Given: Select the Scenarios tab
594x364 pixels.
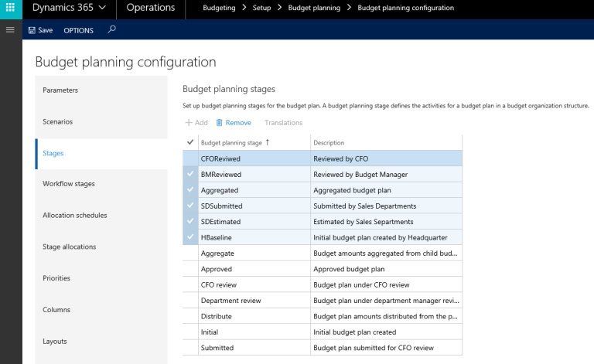Looking at the screenshot, I should (57, 121).
